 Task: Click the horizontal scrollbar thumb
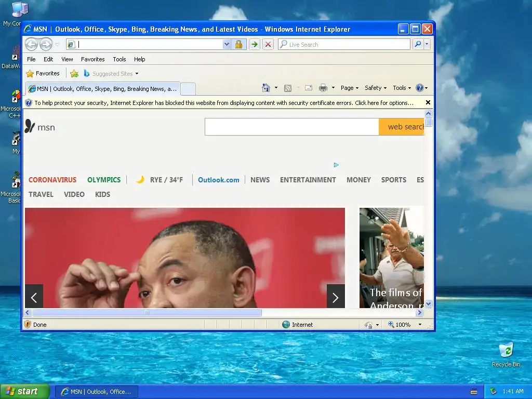tap(147, 312)
